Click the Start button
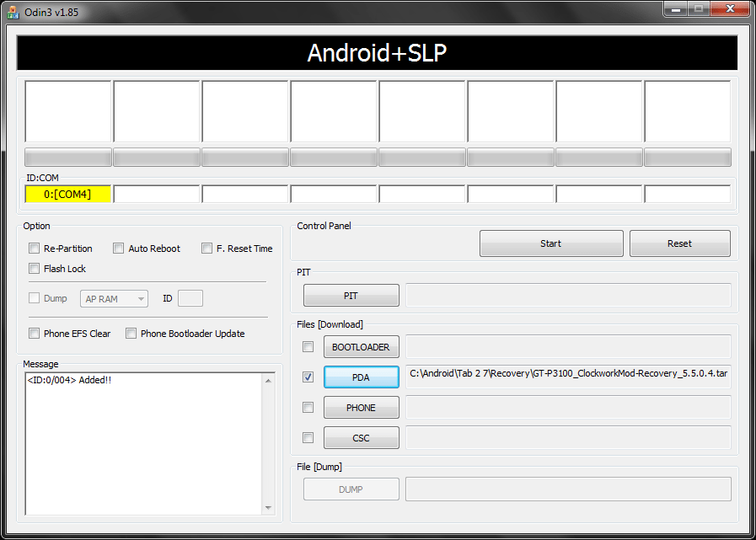This screenshot has width=756, height=540. 551,243
